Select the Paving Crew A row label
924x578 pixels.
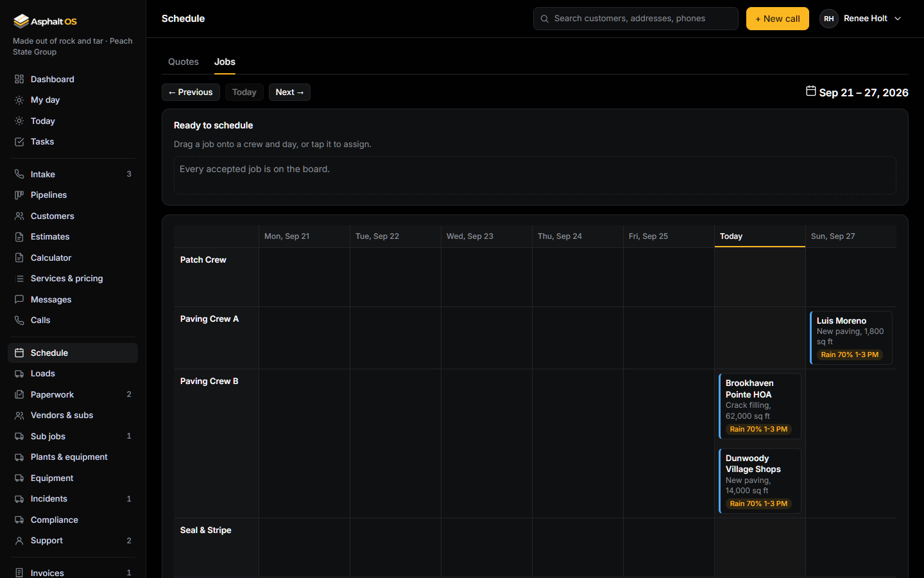click(x=209, y=319)
